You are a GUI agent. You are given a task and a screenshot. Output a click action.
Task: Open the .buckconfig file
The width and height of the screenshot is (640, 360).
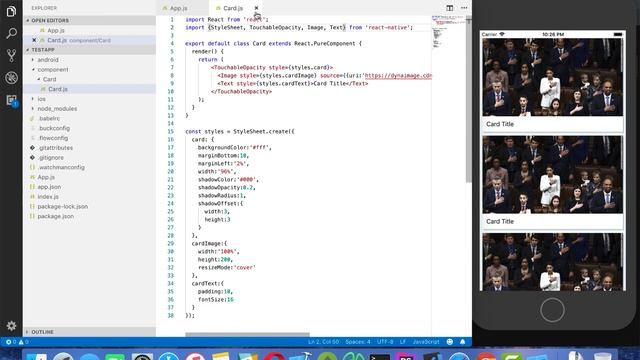coord(54,128)
